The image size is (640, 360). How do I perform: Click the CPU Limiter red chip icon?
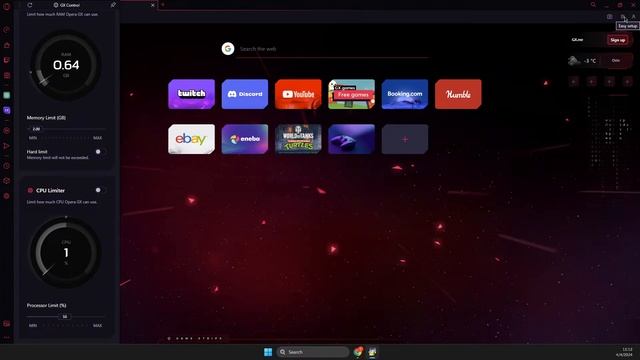pyautogui.click(x=30, y=190)
